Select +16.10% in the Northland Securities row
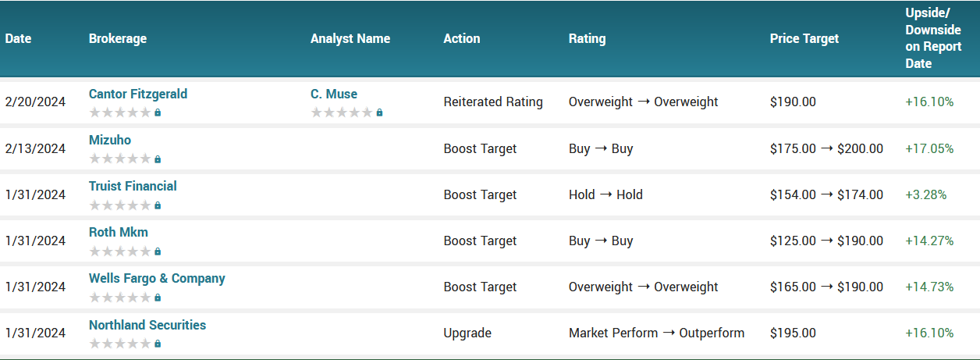The height and width of the screenshot is (360, 980). click(929, 333)
